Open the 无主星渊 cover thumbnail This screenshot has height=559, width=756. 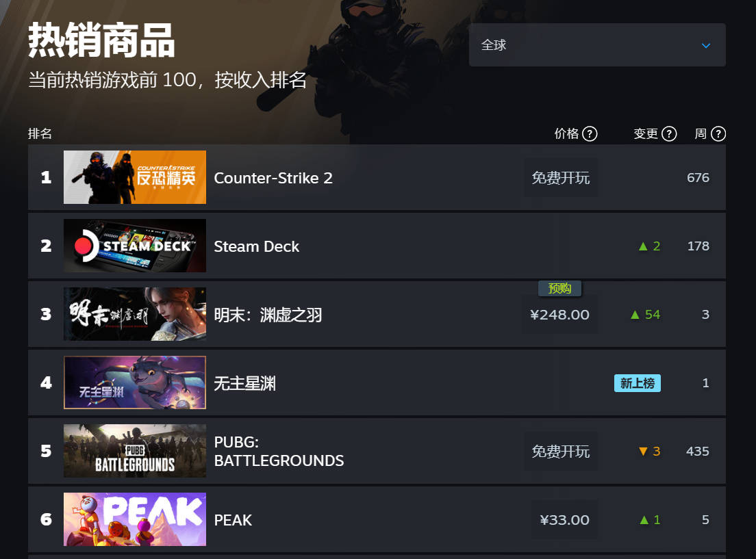tap(135, 382)
